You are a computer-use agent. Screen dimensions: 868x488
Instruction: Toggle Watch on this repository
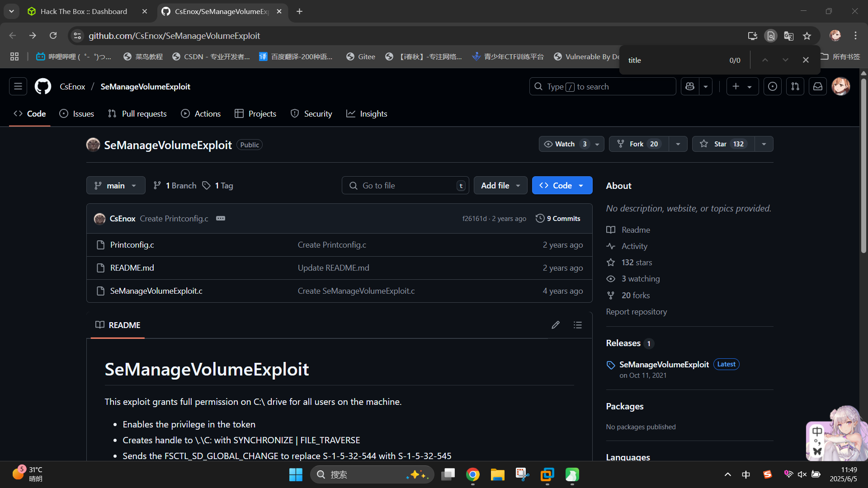pos(565,144)
